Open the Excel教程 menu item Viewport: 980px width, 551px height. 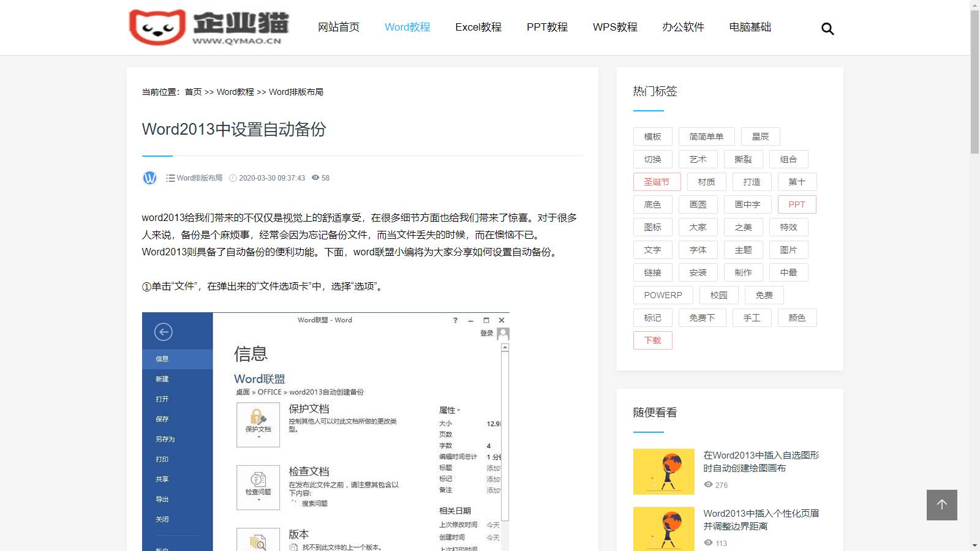click(x=478, y=27)
